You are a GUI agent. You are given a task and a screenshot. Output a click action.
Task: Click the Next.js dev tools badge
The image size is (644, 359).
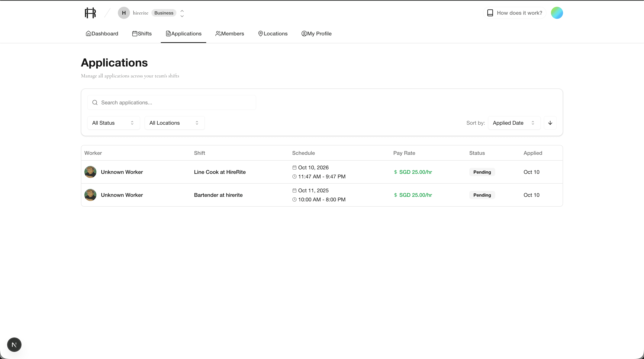coord(14,345)
